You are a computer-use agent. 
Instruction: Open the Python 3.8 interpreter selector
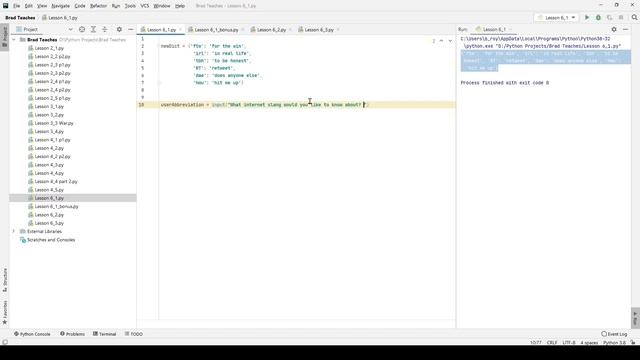pos(614,342)
